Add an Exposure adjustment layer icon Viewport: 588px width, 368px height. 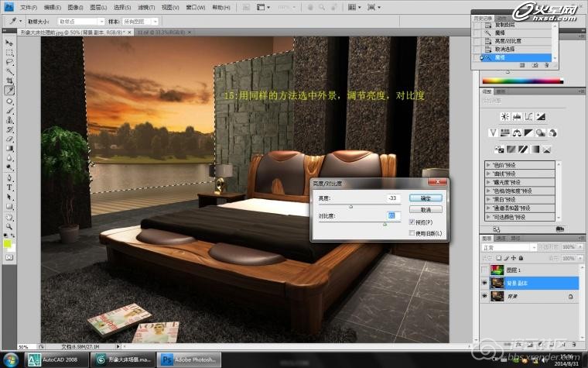coord(540,116)
